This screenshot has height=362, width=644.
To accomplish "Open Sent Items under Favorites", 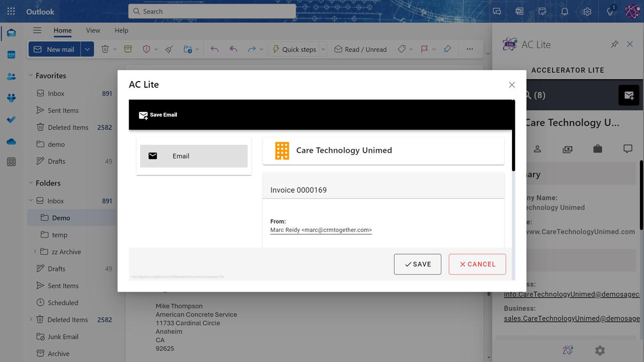I will [x=71, y=110].
